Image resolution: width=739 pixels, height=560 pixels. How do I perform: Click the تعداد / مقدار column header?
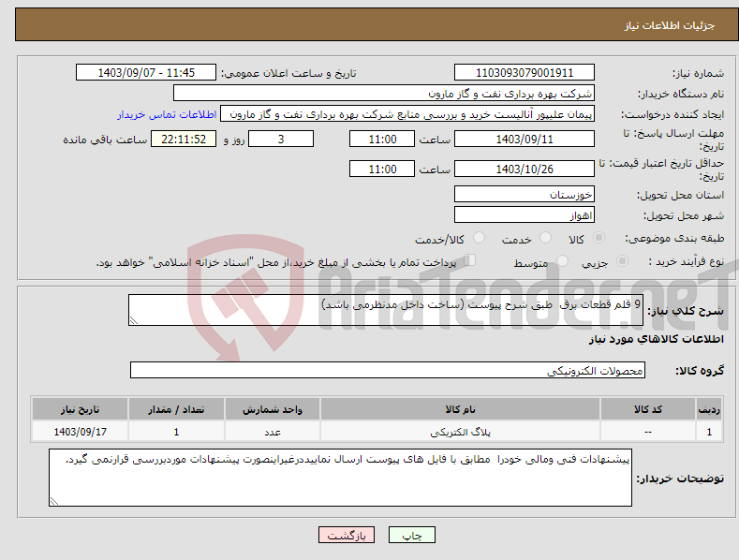pos(176,409)
